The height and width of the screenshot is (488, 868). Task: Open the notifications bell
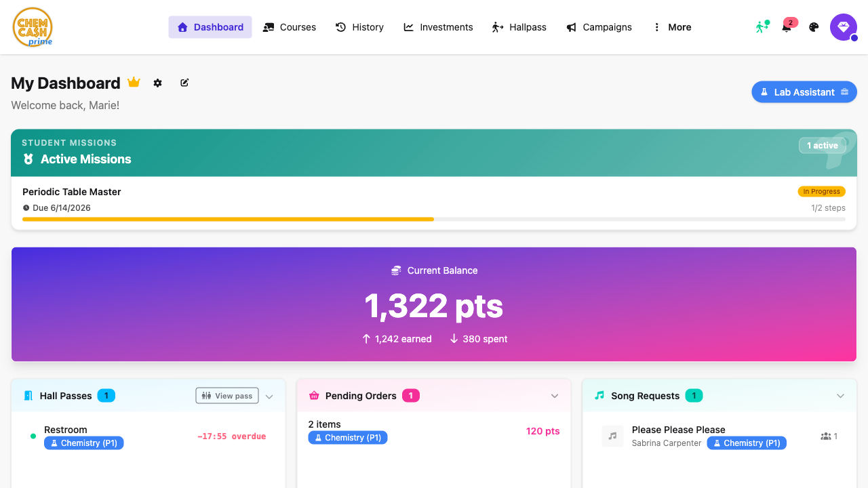click(787, 27)
